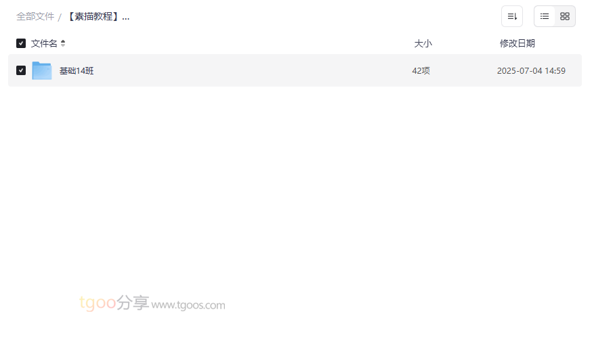Click the tgoo分享 watermark logo
This screenshot has width=592, height=364.
(114, 302)
